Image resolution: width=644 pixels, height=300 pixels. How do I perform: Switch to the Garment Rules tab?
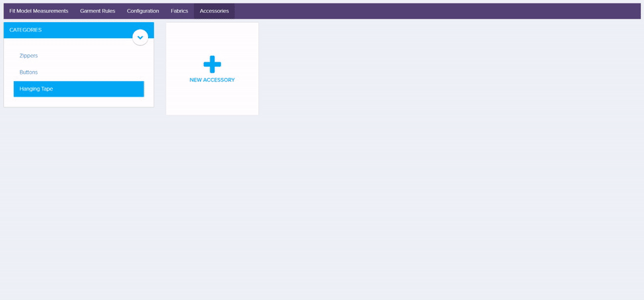97,11
